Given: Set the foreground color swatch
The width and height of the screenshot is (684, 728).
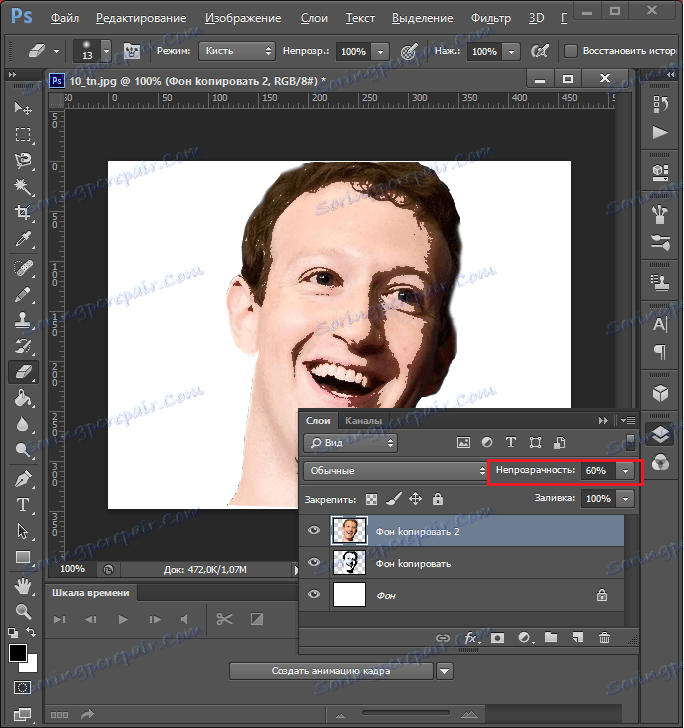Looking at the screenshot, I should coord(18,653).
